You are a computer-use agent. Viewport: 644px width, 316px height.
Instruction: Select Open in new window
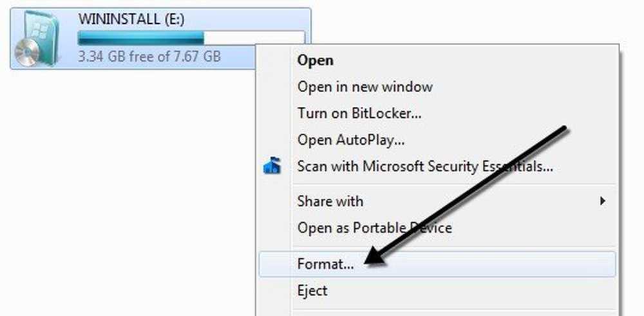365,87
